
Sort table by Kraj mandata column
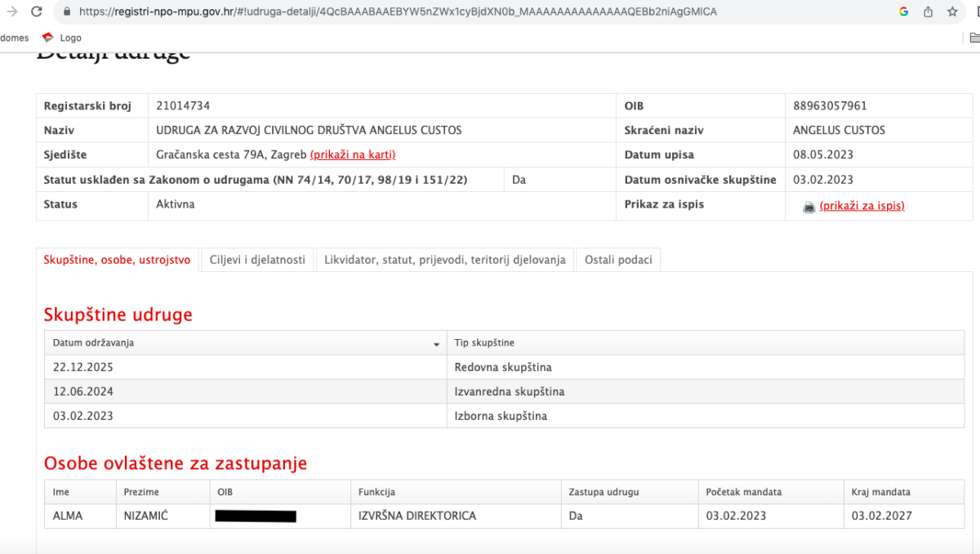tap(880, 492)
